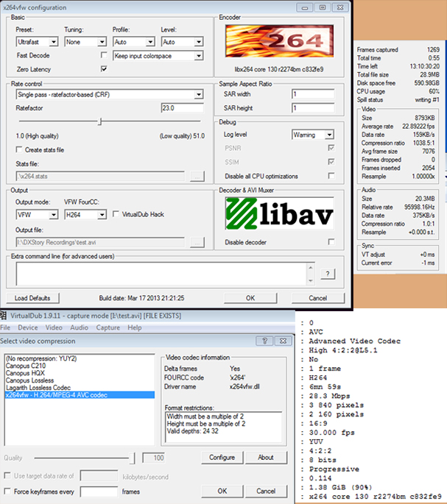Click the Configure button
The height and width of the screenshot is (504, 447).
[x=222, y=458]
